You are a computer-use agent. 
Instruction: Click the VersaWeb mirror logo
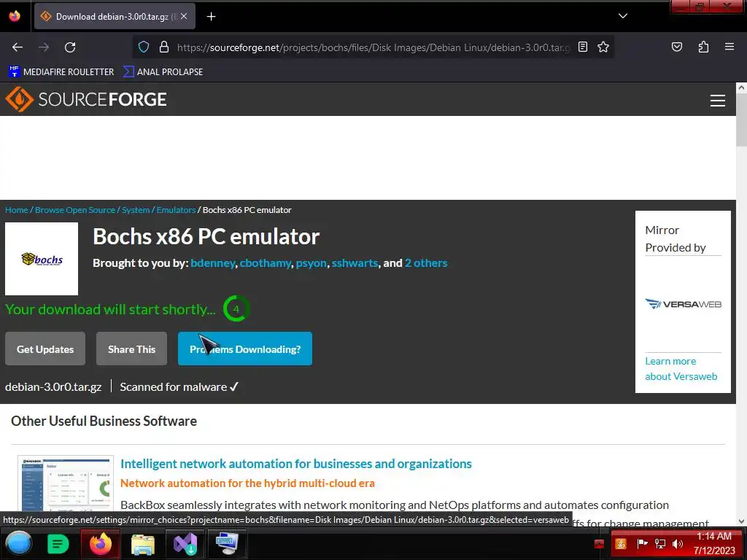pyautogui.click(x=683, y=304)
